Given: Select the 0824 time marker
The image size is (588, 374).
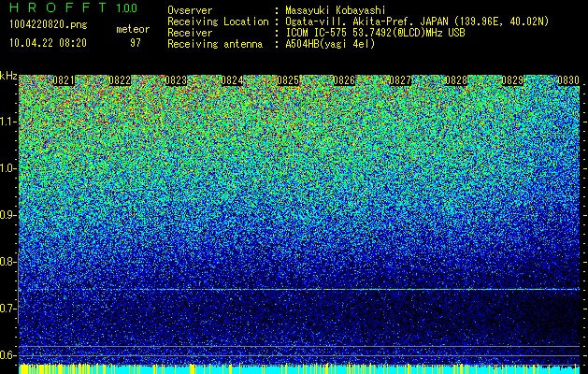Looking at the screenshot, I should click(232, 80).
